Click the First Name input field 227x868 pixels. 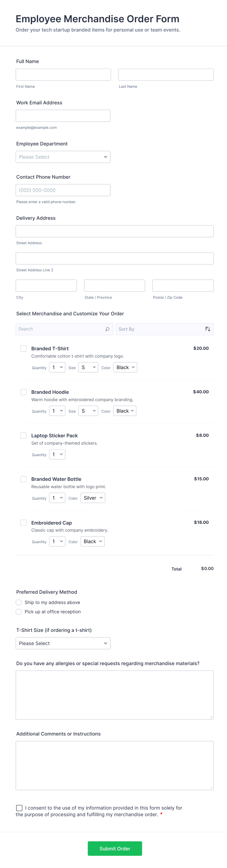pos(63,75)
